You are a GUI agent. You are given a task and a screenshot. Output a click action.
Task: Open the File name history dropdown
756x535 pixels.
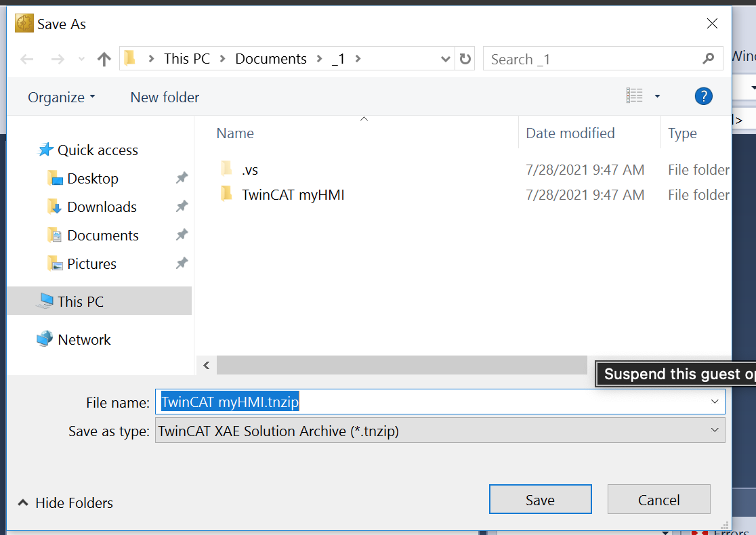click(715, 402)
